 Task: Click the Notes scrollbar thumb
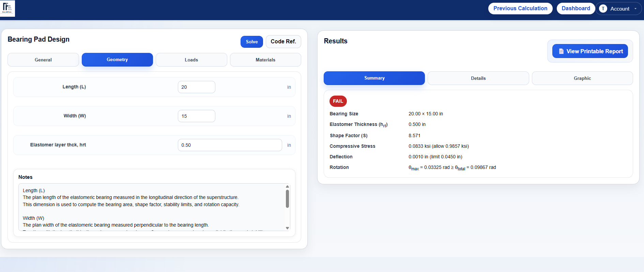287,199
